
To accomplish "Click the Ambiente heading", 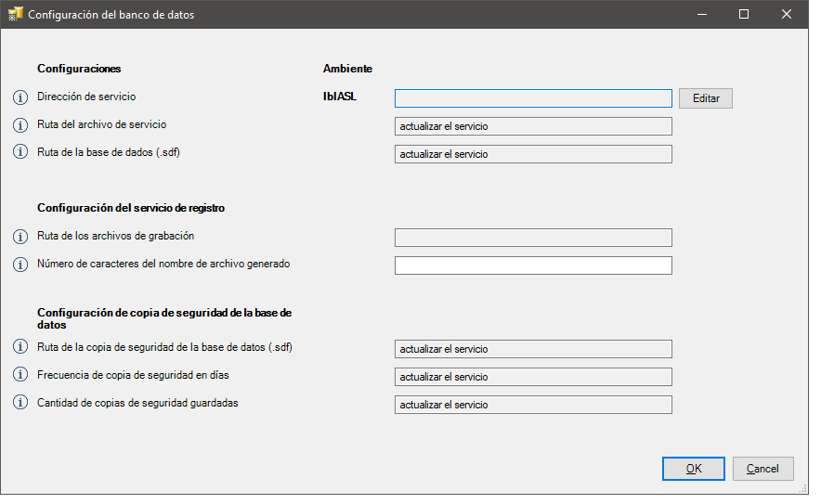I will (347, 69).
